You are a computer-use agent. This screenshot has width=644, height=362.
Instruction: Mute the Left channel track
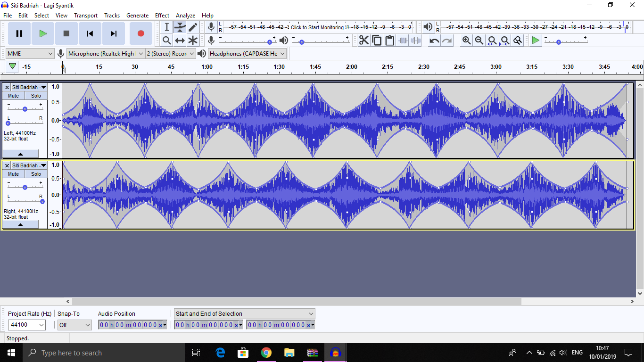pos(13,96)
